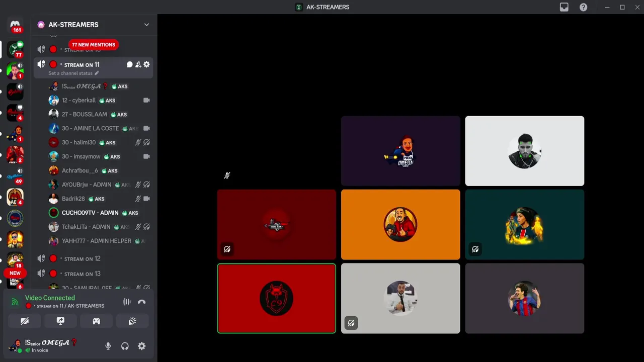Viewport: 644px width, 362px height.
Task: Select !Senior OMEGA in channel member list
Action: pyautogui.click(x=100, y=86)
